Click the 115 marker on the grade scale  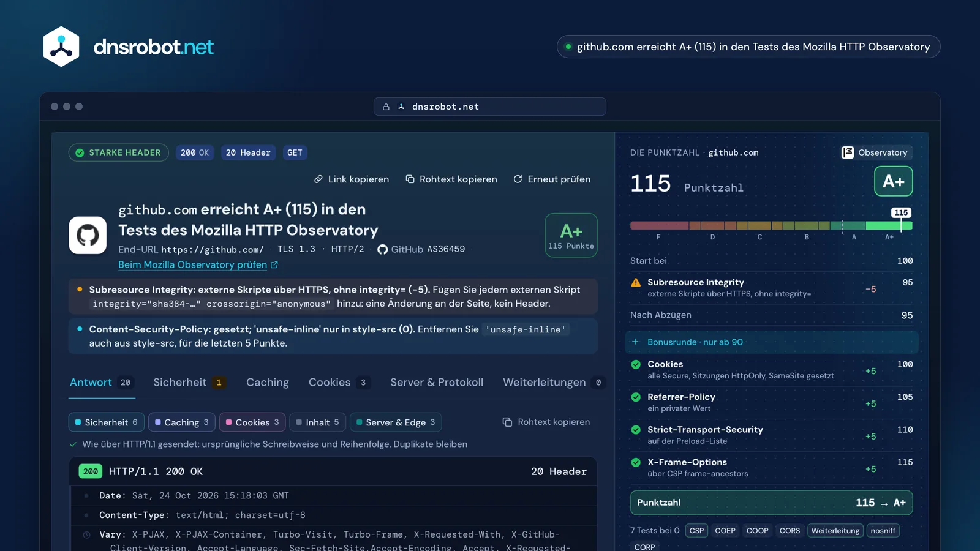click(901, 212)
